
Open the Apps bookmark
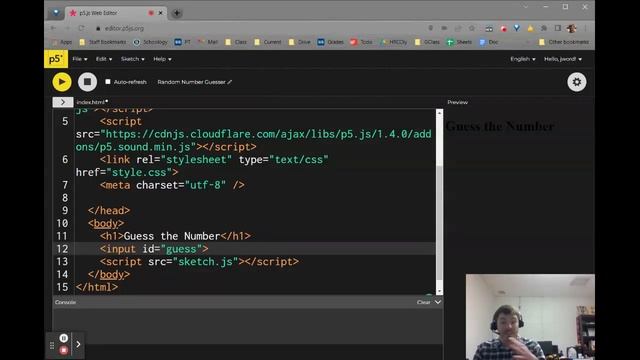pyautogui.click(x=62, y=42)
